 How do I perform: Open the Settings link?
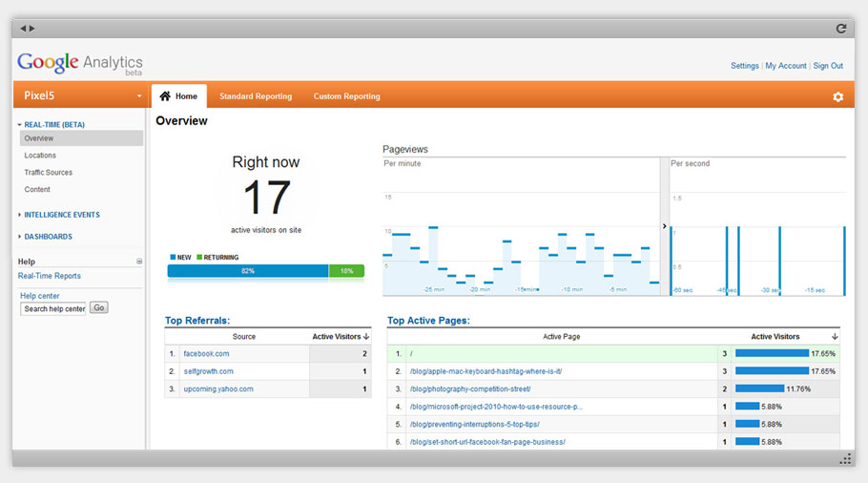coord(745,65)
